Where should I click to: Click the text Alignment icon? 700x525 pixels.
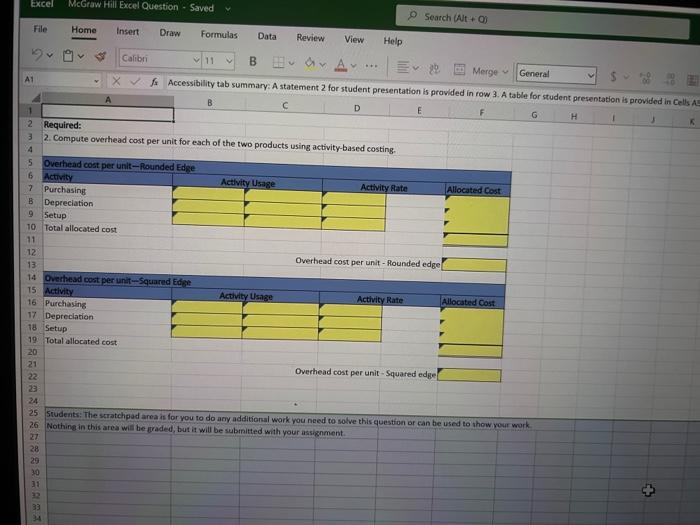point(403,67)
